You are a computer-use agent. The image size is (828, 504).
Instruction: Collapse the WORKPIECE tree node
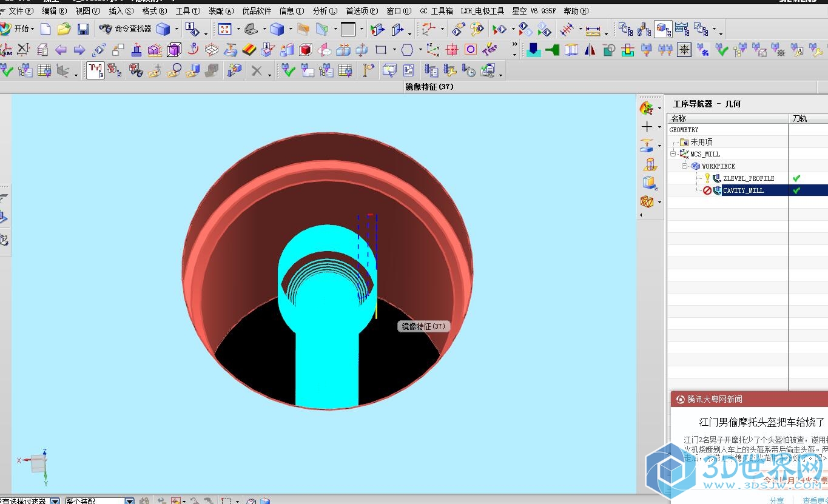tap(685, 166)
